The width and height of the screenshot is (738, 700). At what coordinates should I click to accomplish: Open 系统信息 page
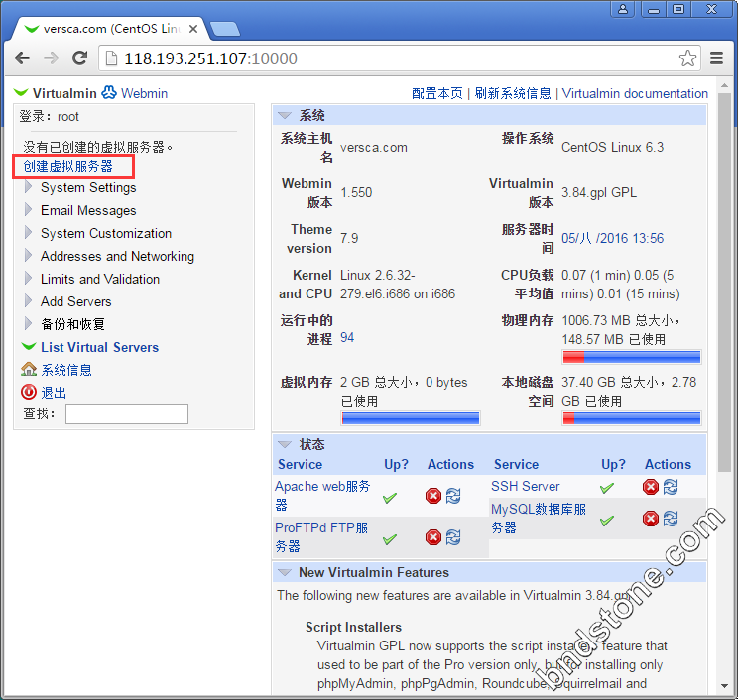click(x=66, y=370)
